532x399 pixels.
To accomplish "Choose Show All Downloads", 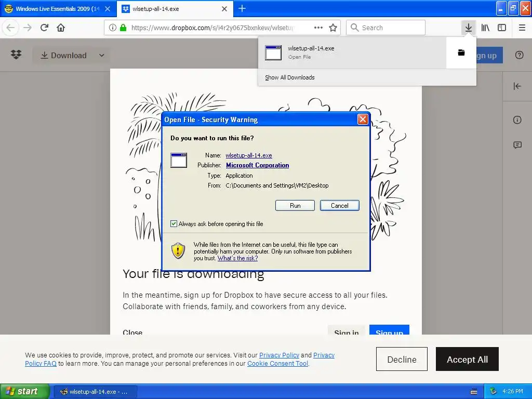I will coord(290,77).
